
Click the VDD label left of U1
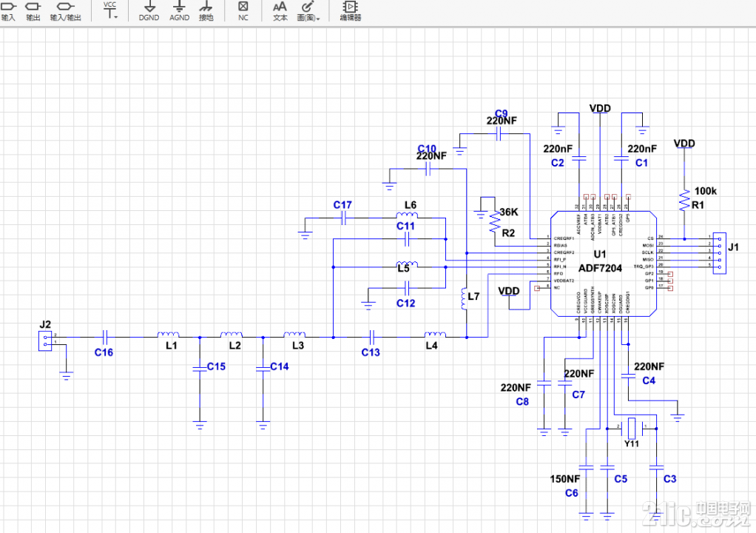coord(509,291)
